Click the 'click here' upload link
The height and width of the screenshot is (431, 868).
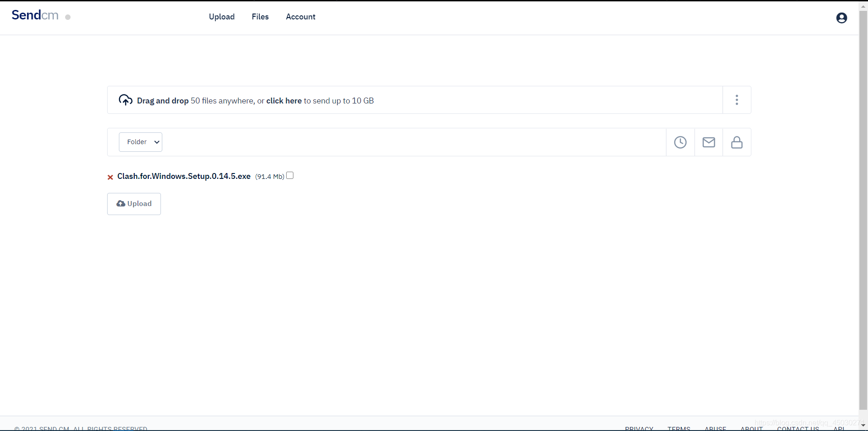click(284, 101)
